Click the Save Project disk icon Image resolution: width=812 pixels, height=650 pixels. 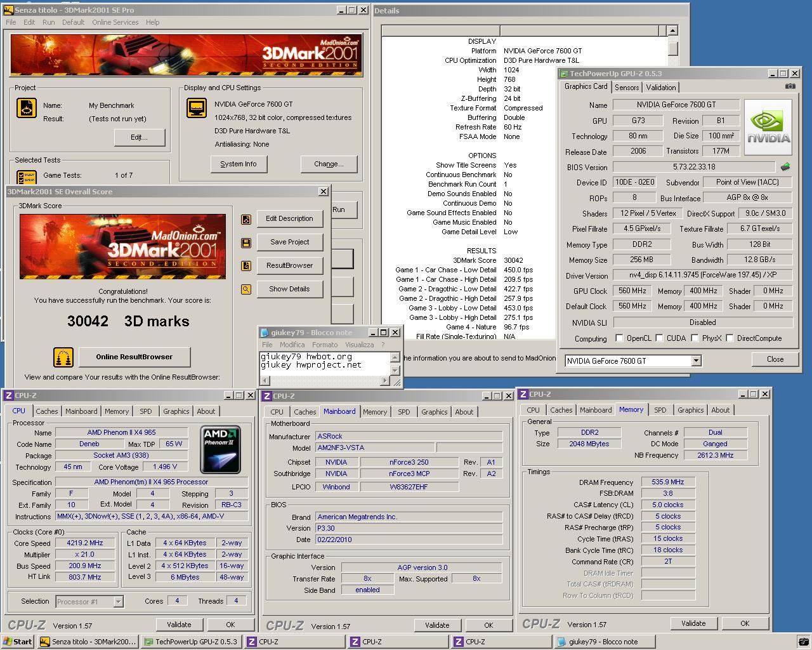[x=246, y=242]
